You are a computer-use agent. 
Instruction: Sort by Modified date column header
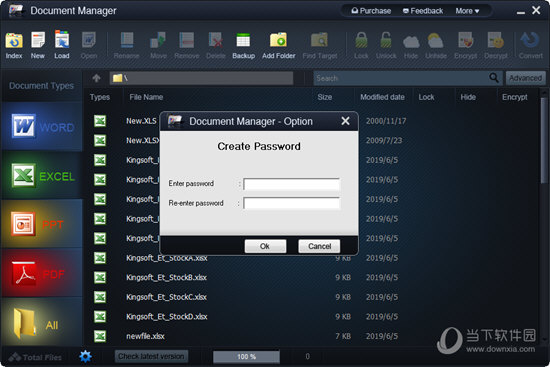click(x=382, y=97)
